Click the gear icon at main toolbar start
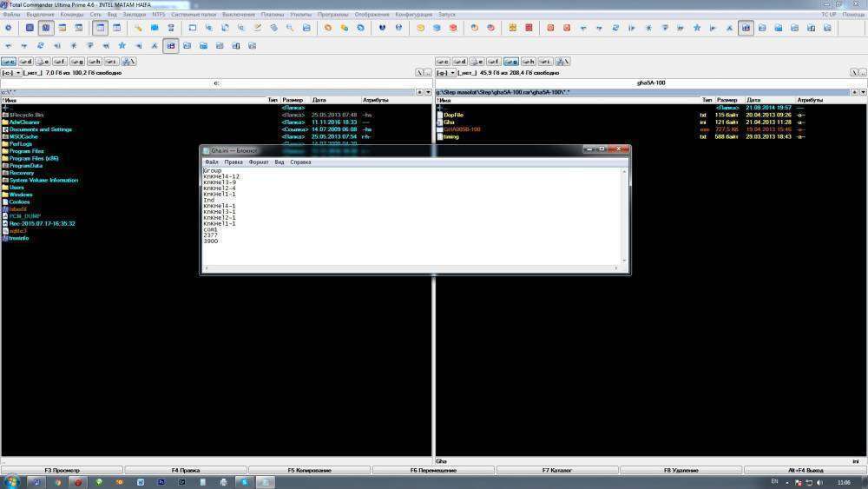This screenshot has height=489, width=868. tap(9, 28)
